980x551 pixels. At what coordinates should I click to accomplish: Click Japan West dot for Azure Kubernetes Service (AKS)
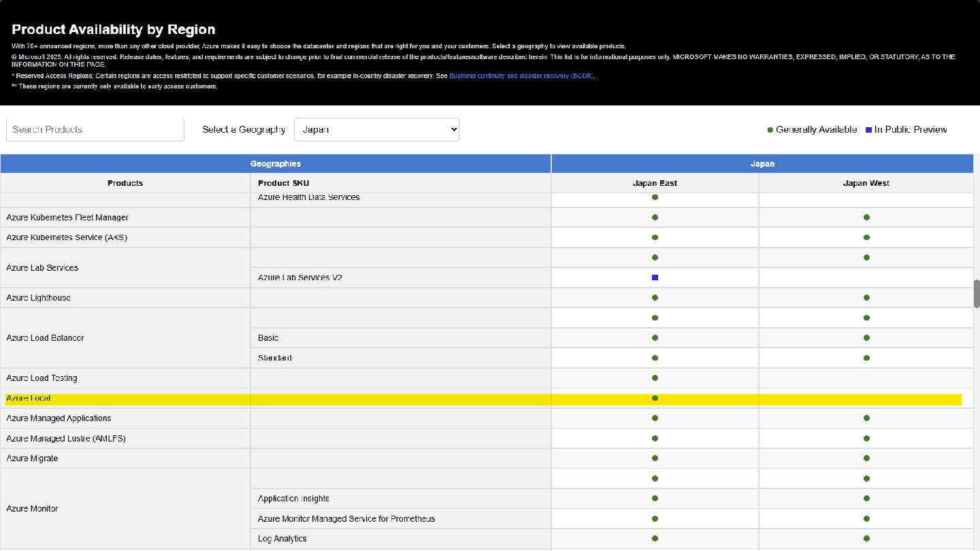coord(866,237)
